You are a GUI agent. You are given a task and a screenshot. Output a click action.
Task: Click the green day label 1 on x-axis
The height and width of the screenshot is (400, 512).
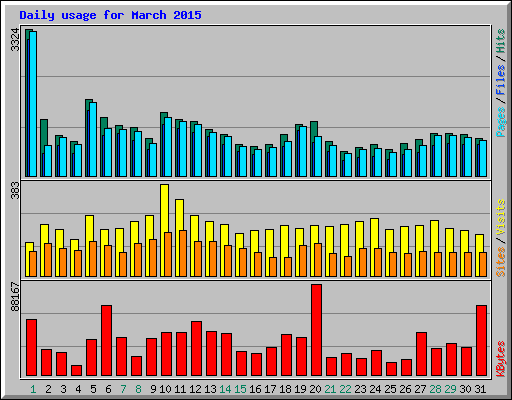pos(33,389)
